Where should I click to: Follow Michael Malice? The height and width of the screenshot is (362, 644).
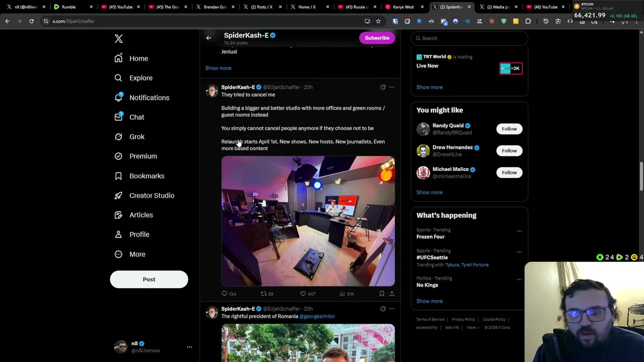click(x=509, y=172)
